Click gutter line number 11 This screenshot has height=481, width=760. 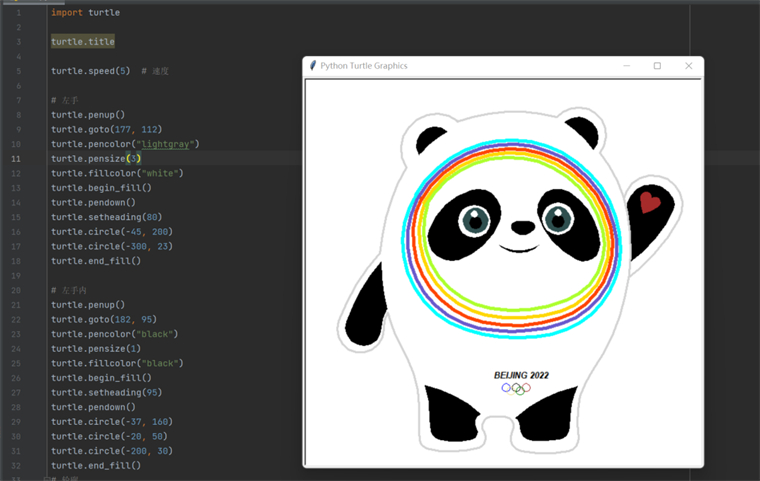click(x=16, y=159)
